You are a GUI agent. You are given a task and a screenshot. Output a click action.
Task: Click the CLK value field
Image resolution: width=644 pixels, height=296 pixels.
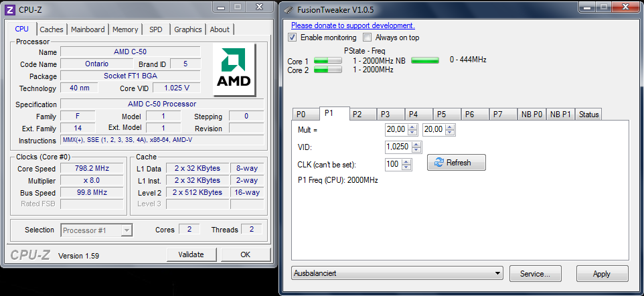tap(393, 164)
